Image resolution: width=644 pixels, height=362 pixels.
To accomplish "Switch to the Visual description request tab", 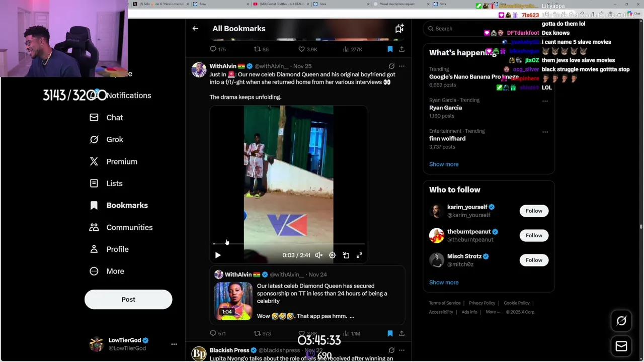I will (x=400, y=4).
